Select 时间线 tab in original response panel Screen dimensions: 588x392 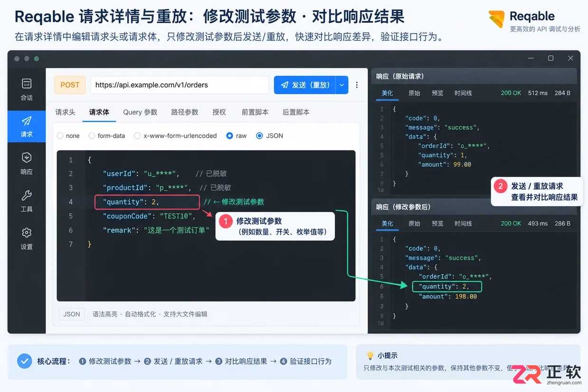pos(463,93)
